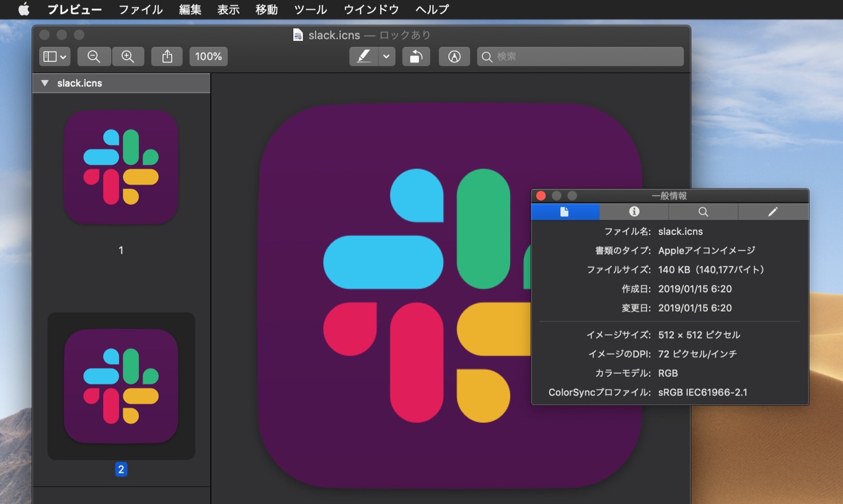
Task: Switch to the annotations pencil tab
Action: pos(773,211)
